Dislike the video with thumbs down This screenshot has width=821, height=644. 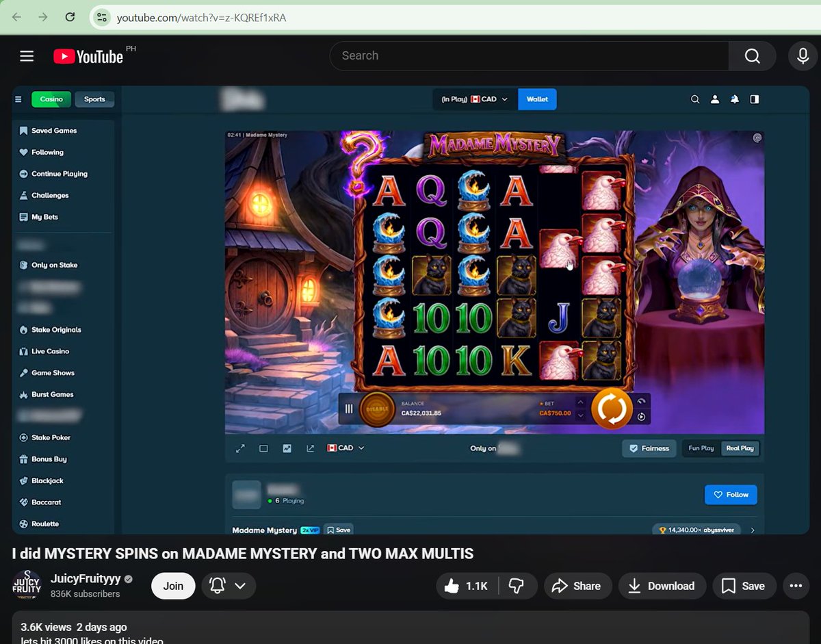pos(517,586)
